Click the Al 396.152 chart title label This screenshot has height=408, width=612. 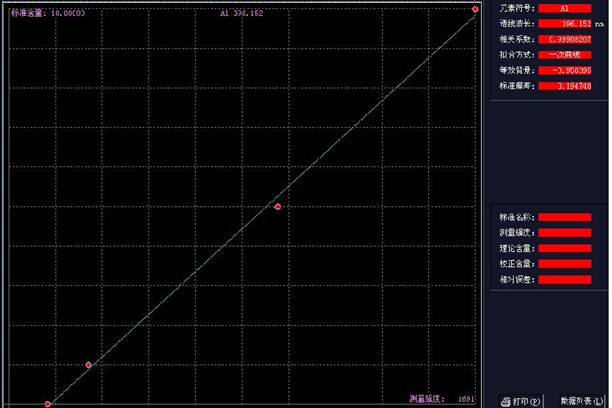pyautogui.click(x=241, y=14)
